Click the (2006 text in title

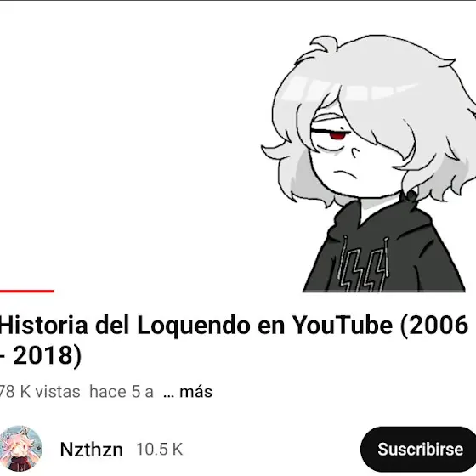coord(434,325)
